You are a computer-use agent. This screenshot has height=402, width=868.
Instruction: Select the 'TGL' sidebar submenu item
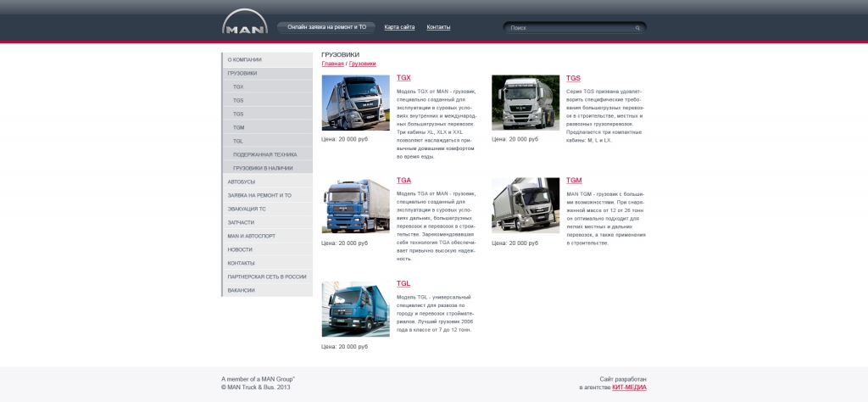[x=267, y=141]
